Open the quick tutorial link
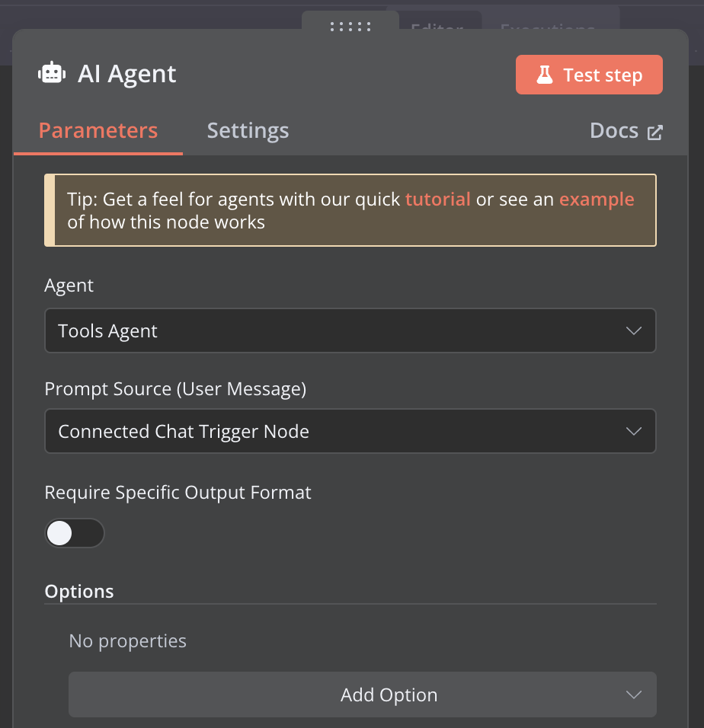704x728 pixels. (437, 200)
